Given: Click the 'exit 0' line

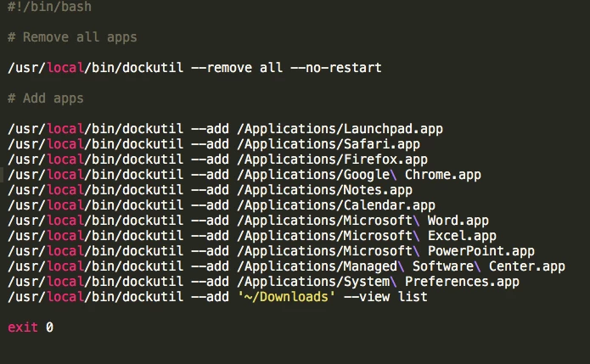Looking at the screenshot, I should click(x=31, y=328).
